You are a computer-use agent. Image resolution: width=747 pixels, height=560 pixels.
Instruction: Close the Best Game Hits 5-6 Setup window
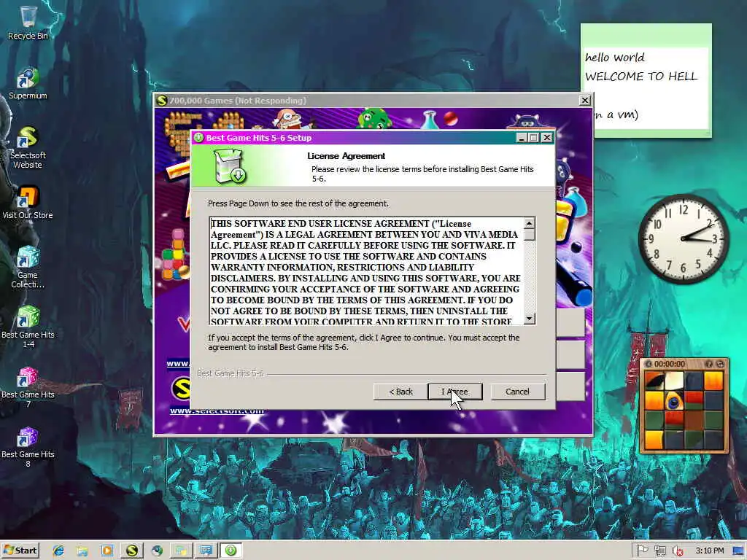point(547,138)
